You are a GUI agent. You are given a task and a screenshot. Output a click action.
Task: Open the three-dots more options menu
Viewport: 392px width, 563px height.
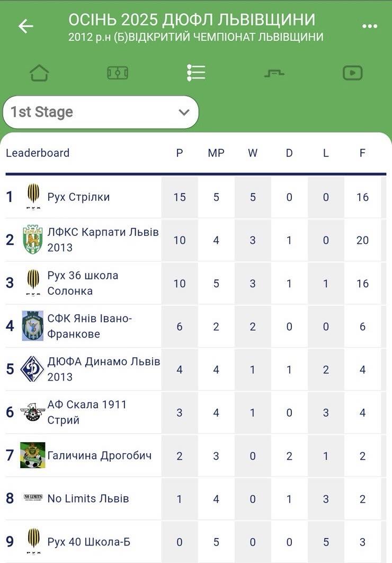tap(370, 27)
